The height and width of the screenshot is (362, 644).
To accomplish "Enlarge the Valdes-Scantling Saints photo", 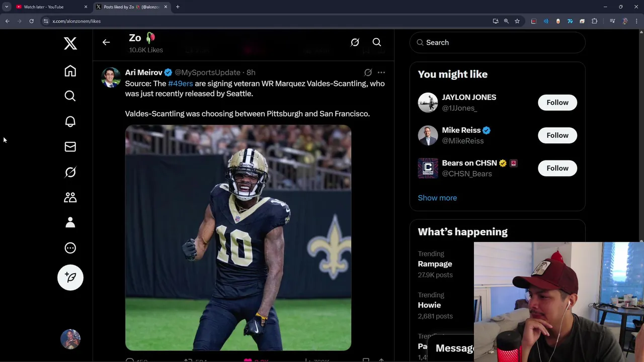I will (x=238, y=237).
